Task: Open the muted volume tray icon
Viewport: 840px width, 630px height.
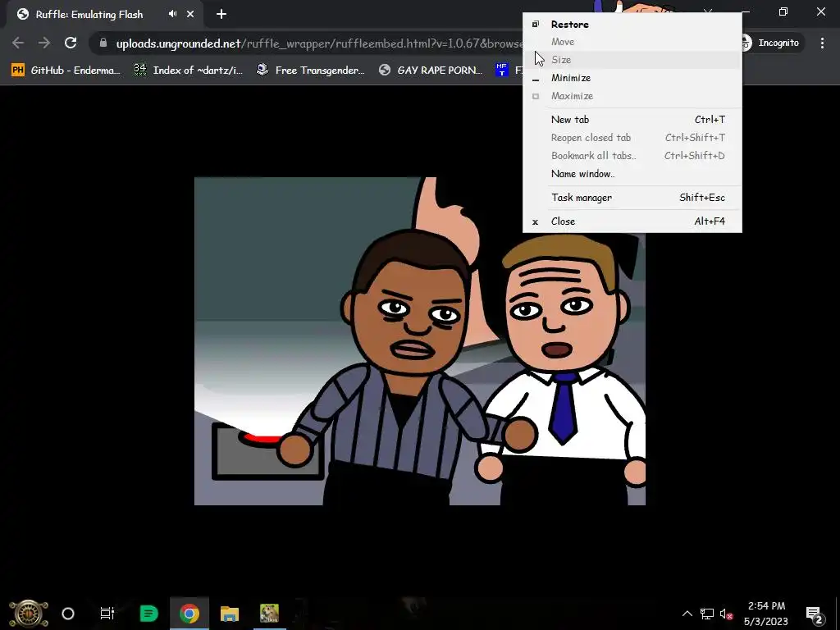Action: (x=726, y=614)
